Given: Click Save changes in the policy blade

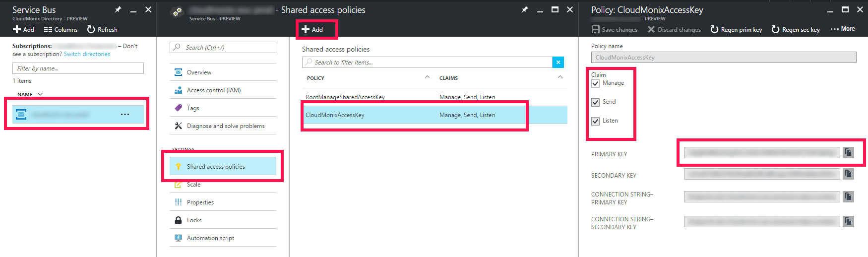Looking at the screenshot, I should click(615, 30).
